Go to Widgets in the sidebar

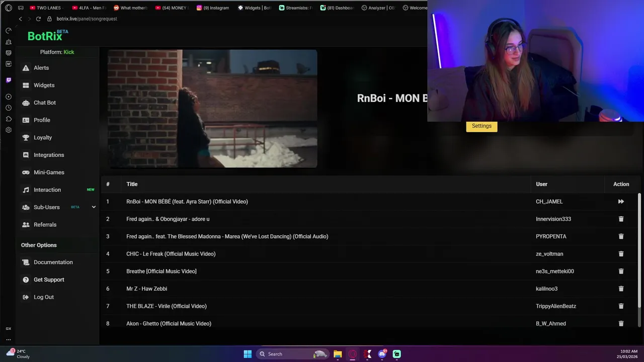point(44,85)
